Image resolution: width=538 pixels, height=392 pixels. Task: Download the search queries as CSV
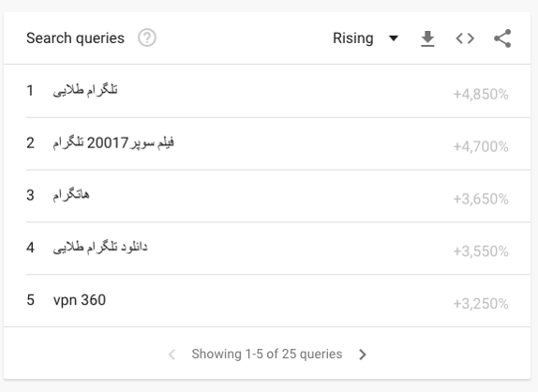coord(427,38)
